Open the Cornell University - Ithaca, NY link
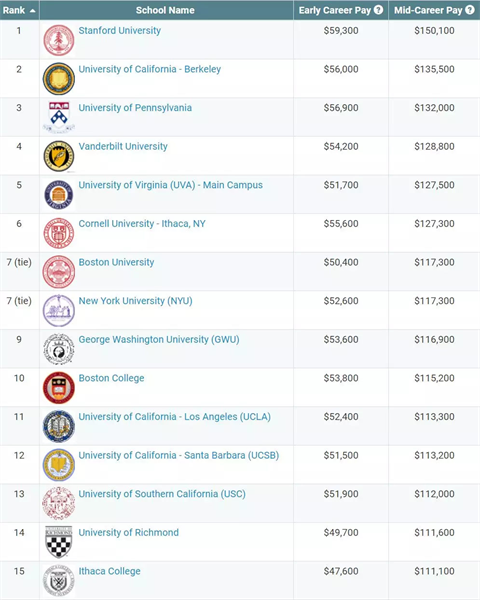480x600 pixels. pos(142,223)
